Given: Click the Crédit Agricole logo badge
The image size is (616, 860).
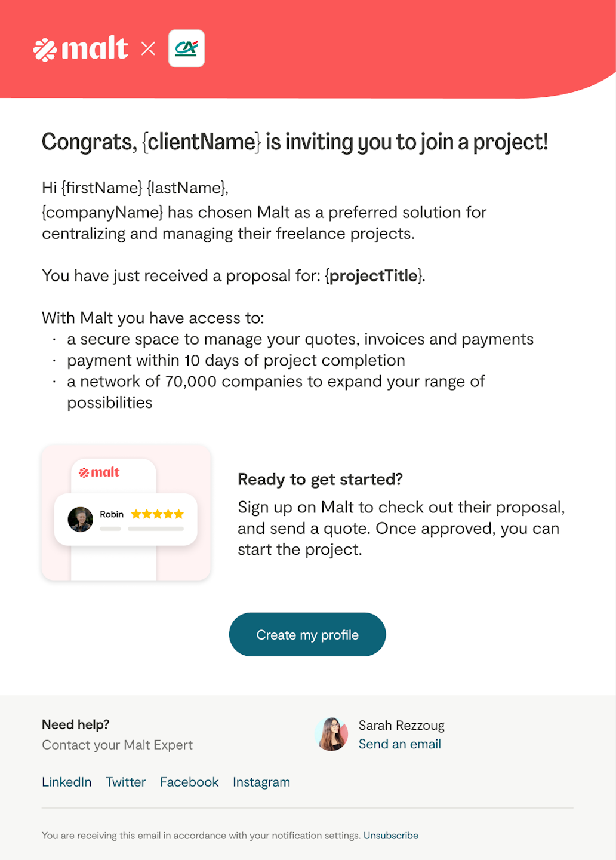Looking at the screenshot, I should [186, 48].
